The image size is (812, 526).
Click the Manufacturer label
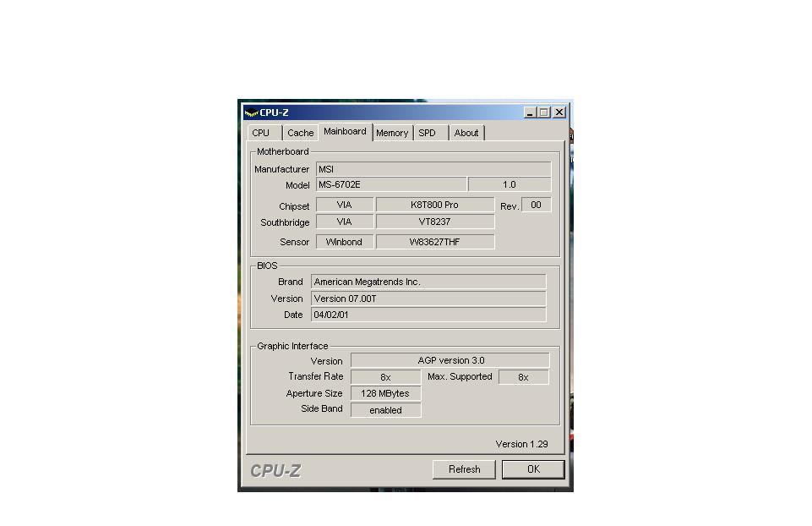281,169
